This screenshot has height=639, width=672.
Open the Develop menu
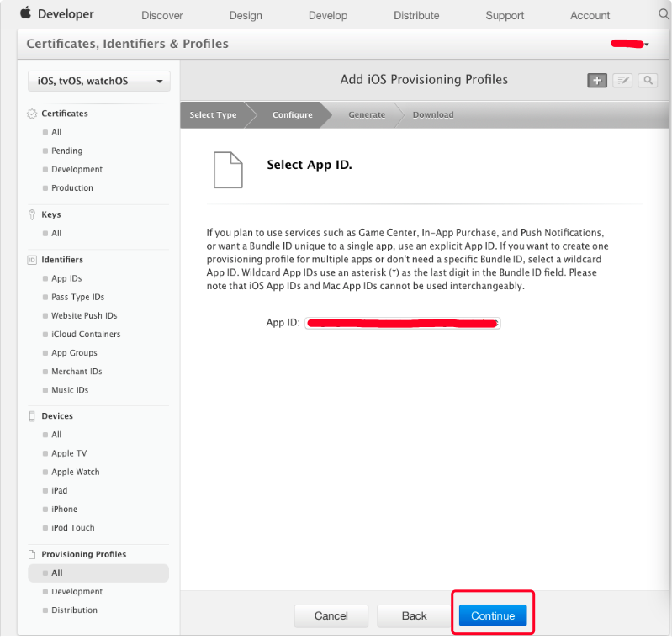pos(328,15)
